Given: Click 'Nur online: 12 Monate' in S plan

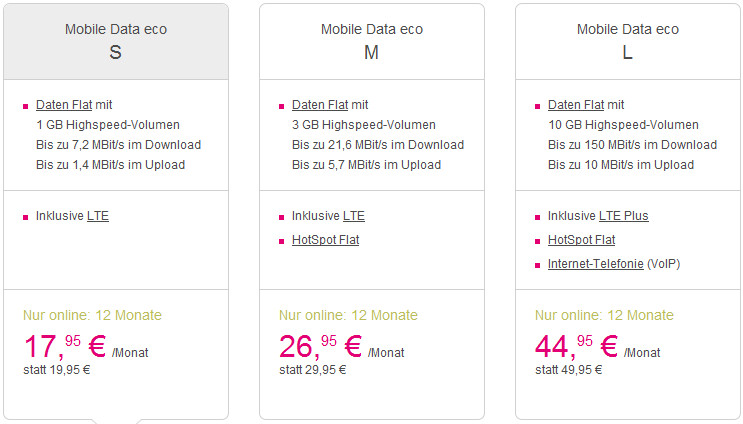Looking at the screenshot, I should [x=92, y=316].
